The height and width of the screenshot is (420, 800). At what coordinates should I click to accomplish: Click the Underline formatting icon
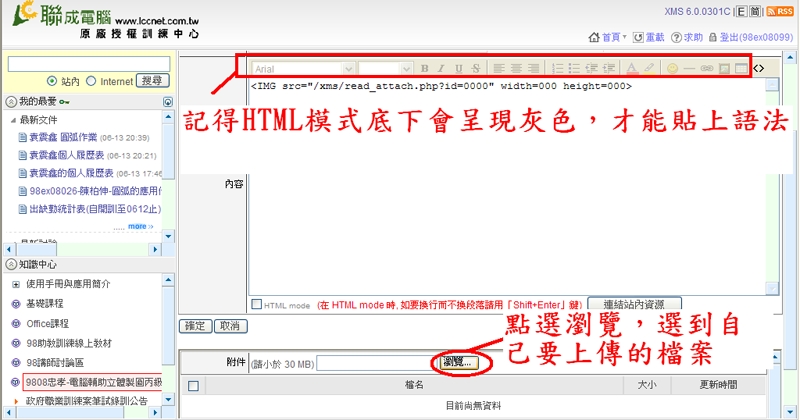[459, 68]
